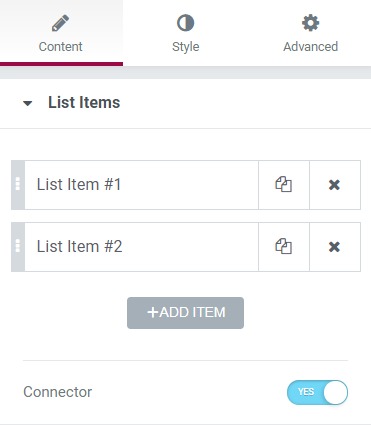The width and height of the screenshot is (371, 425).
Task: Click the half-circle Style icon
Action: pos(185,23)
